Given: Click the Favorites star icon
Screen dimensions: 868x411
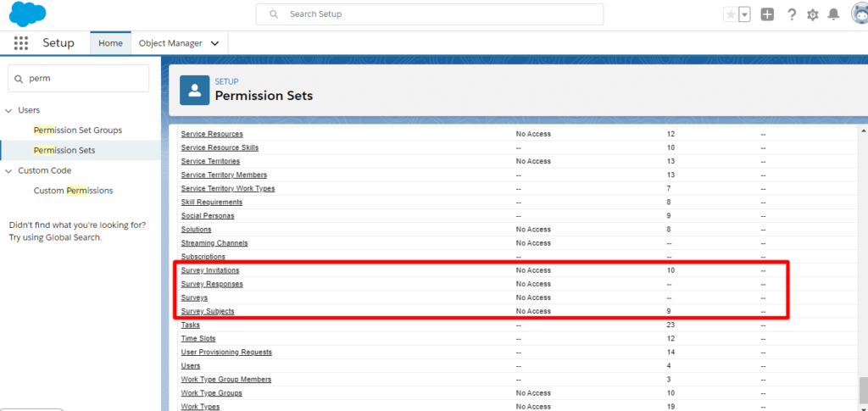Looking at the screenshot, I should 730,14.
